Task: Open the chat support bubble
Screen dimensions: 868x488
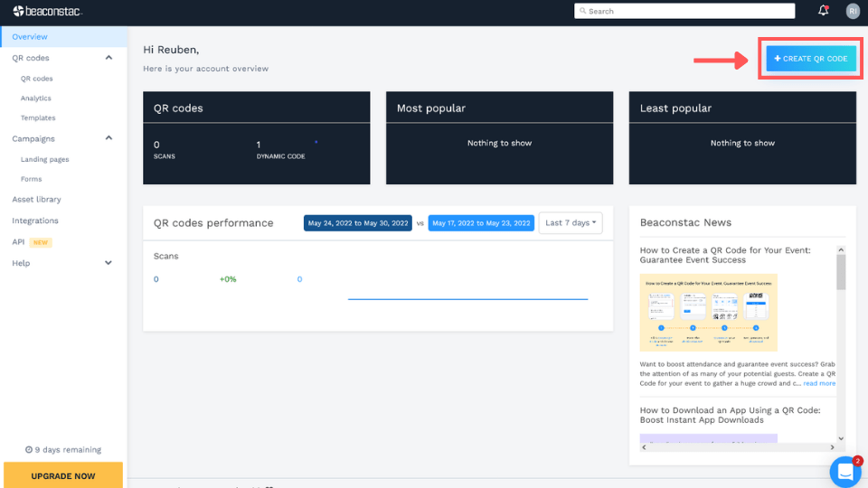Action: point(845,472)
